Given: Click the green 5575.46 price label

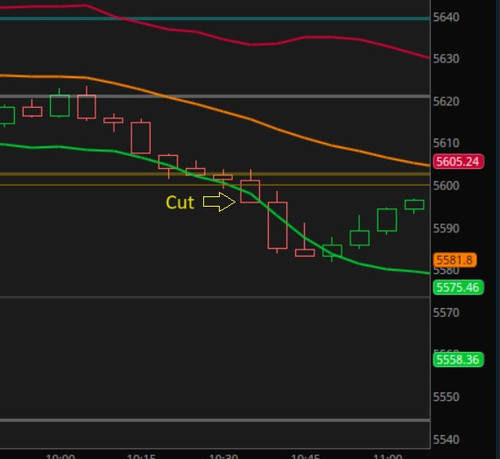Looking at the screenshot, I should click(458, 287).
